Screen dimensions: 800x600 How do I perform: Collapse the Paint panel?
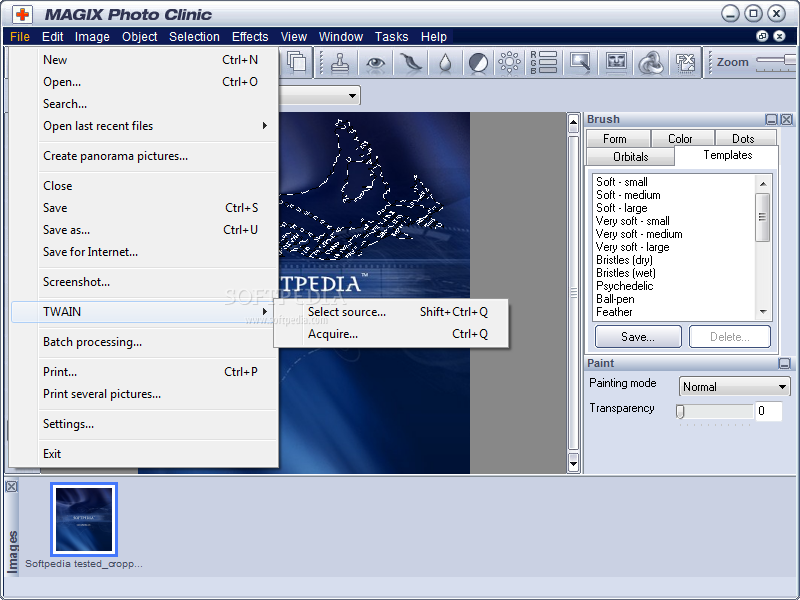tap(784, 363)
